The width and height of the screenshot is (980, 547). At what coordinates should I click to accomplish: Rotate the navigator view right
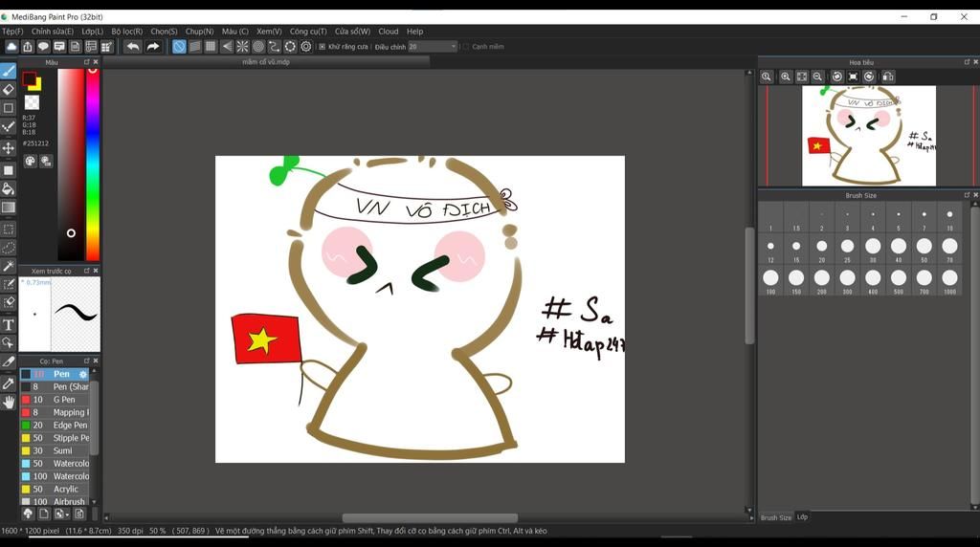[x=869, y=77]
